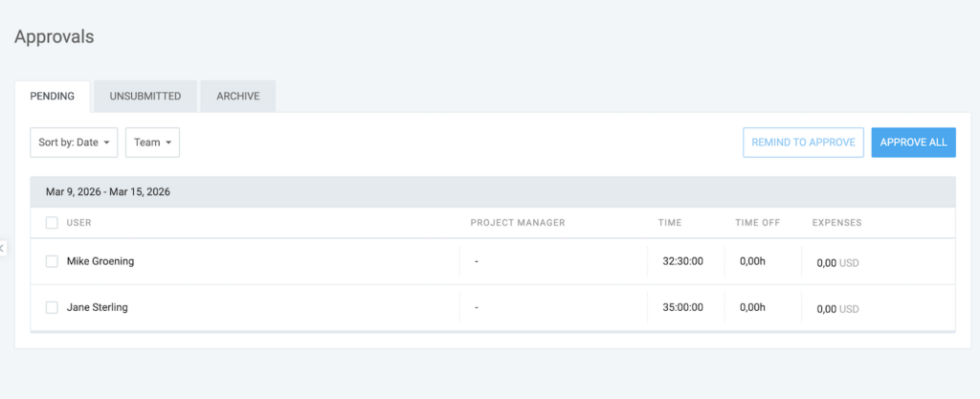Check the box for Mike Groening
The width and height of the screenshot is (980, 399).
coord(52,261)
